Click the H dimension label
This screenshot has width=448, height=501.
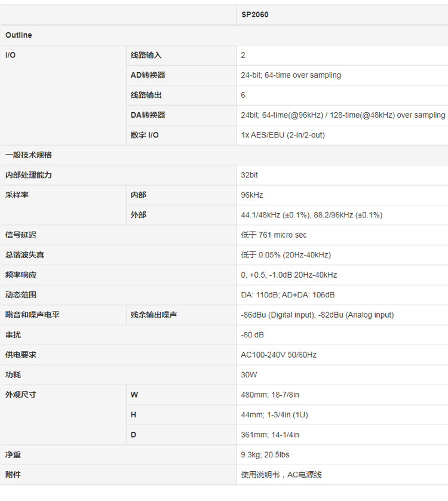(133, 415)
